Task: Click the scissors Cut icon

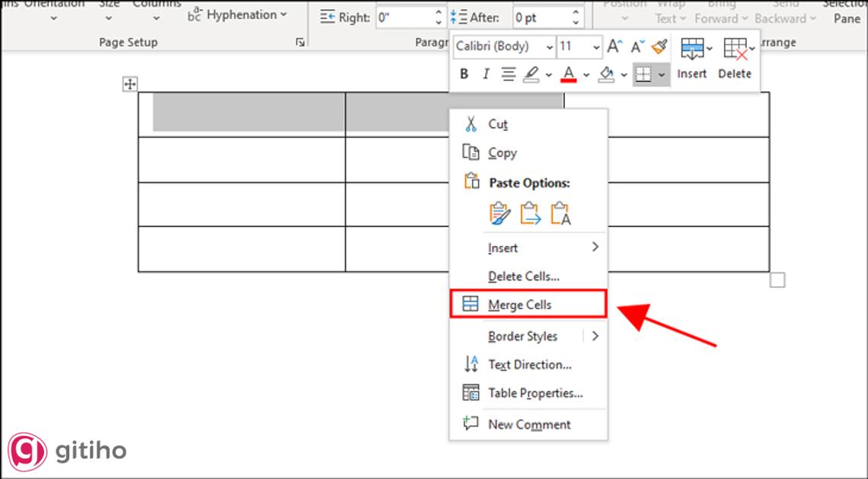Action: 471,124
